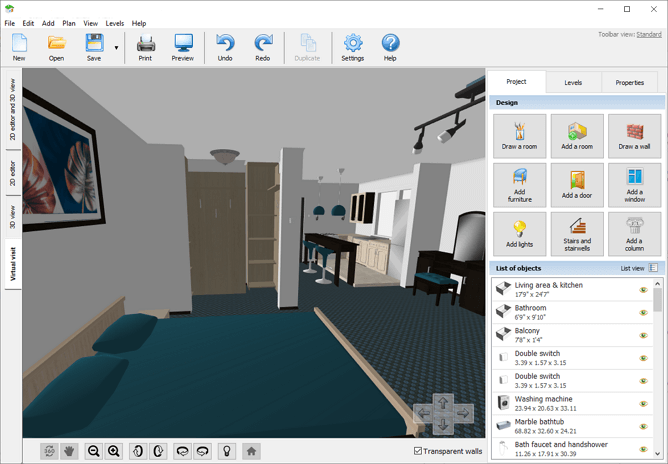668x464 pixels.
Task: Open the Add menu
Action: [48, 23]
